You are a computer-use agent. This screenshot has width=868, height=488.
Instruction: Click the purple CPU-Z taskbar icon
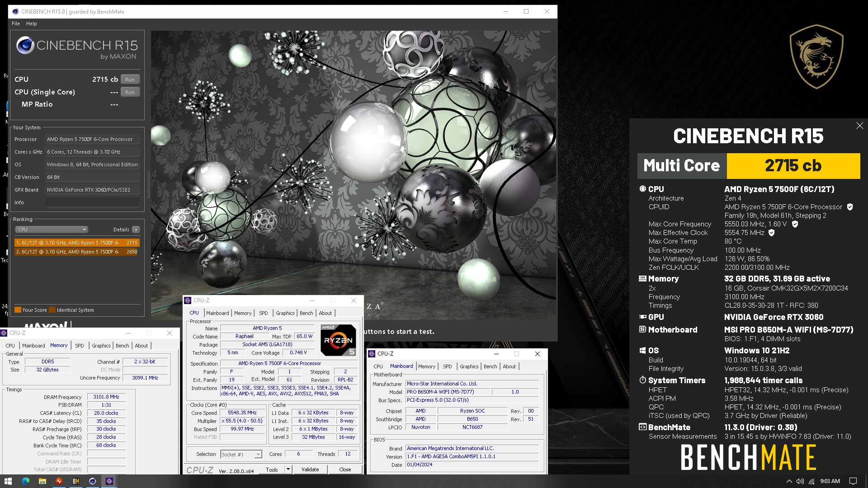(109, 481)
